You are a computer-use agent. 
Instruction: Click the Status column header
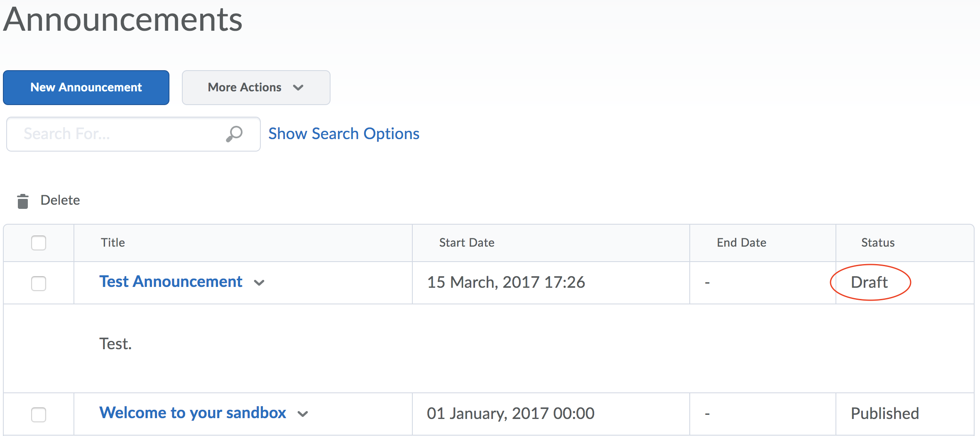point(877,243)
